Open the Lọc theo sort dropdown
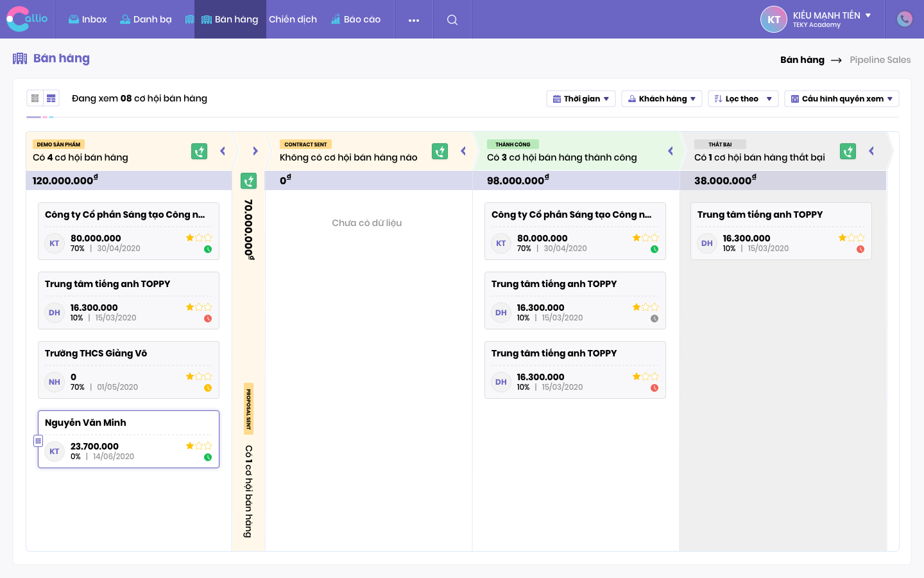This screenshot has height=578, width=924. 744,98
